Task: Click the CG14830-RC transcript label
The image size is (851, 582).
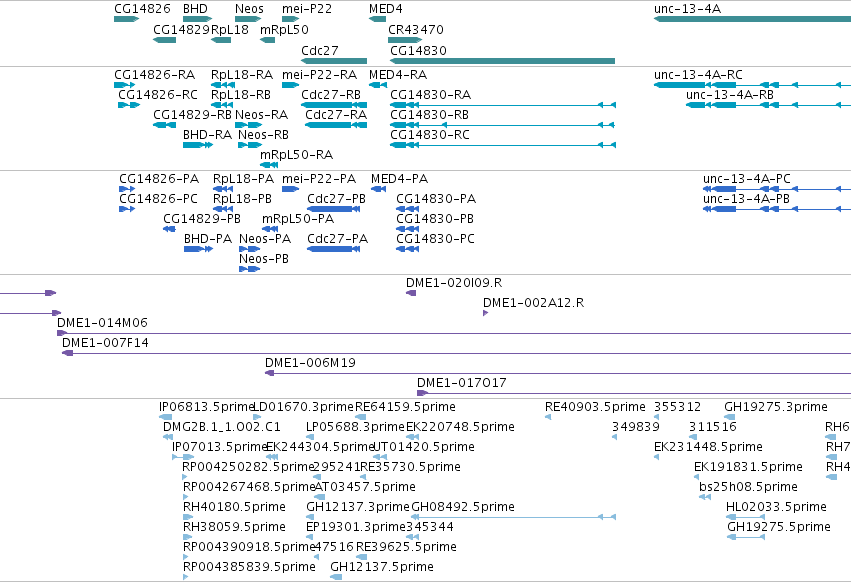Action: coord(430,135)
